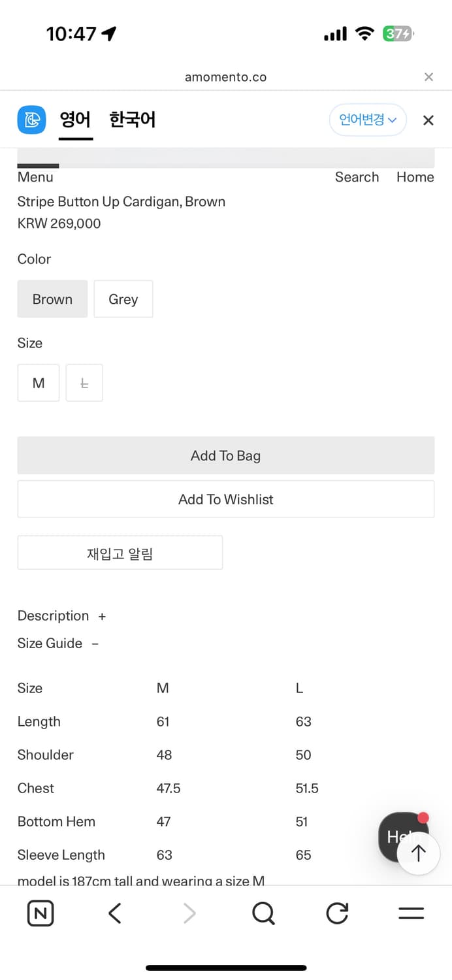Switch to the 한국어 tab
Image resolution: width=452 pixels, height=980 pixels.
click(x=132, y=120)
